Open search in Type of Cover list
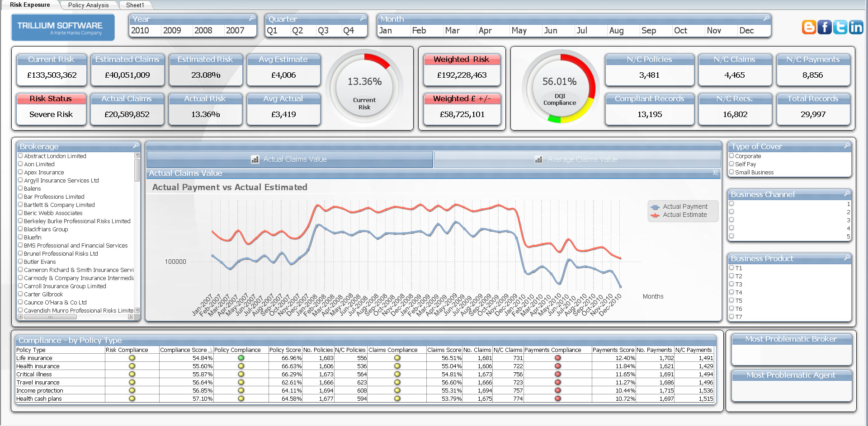The width and height of the screenshot is (868, 426). pos(847,146)
